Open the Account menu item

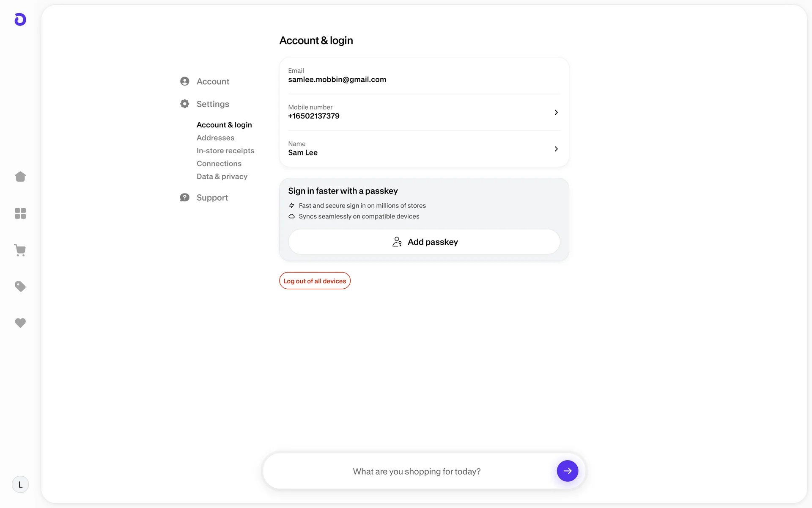[x=213, y=81]
